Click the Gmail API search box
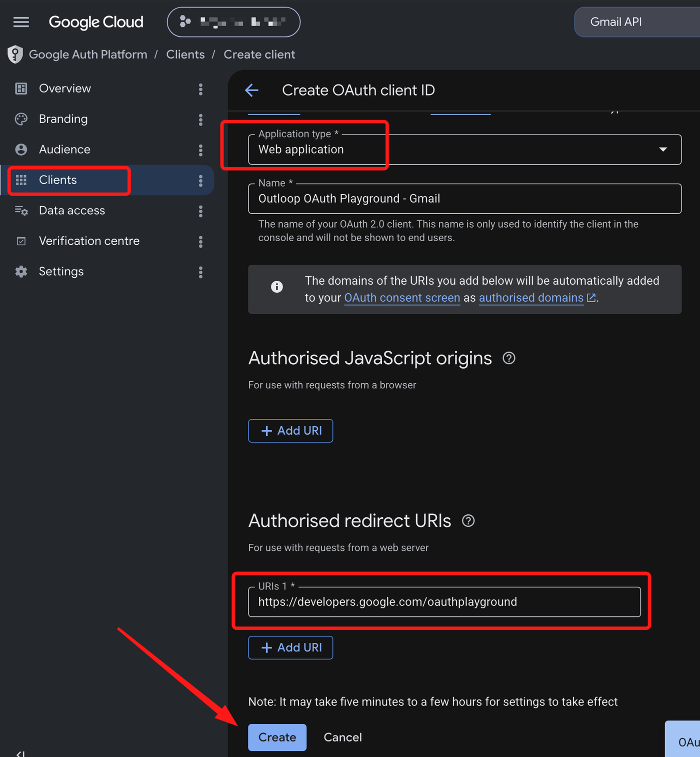 (637, 22)
